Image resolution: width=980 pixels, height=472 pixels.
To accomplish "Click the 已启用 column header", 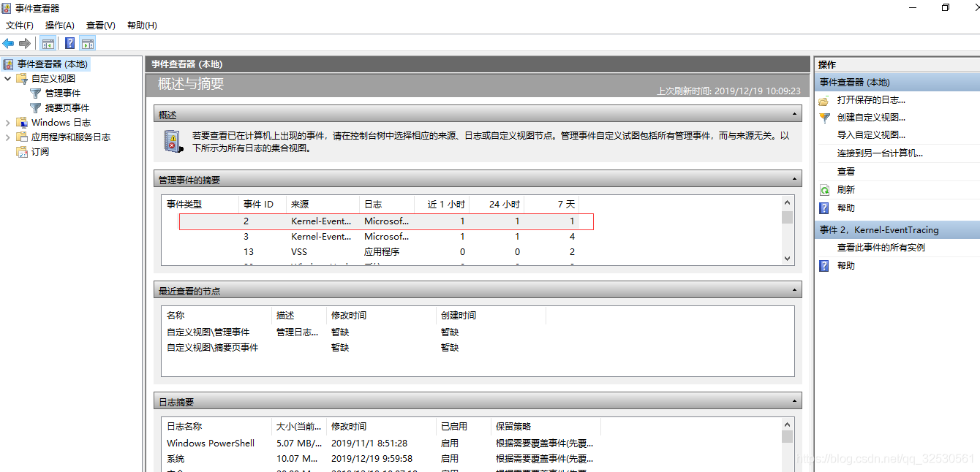I will 464,426.
